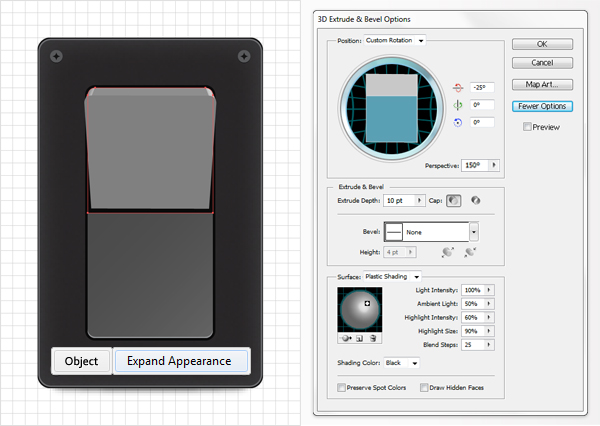Move selected light to back of object
Screen dimensions: 600x426
coord(346,338)
